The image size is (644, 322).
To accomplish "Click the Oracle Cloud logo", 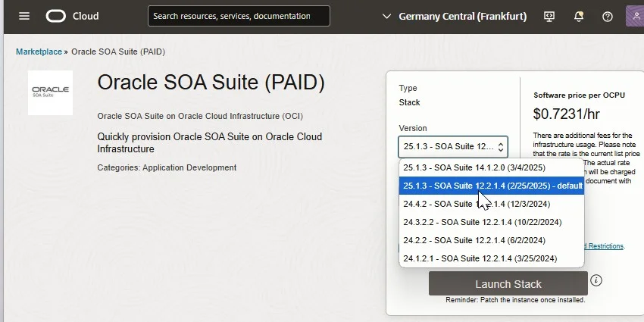I will tap(56, 16).
